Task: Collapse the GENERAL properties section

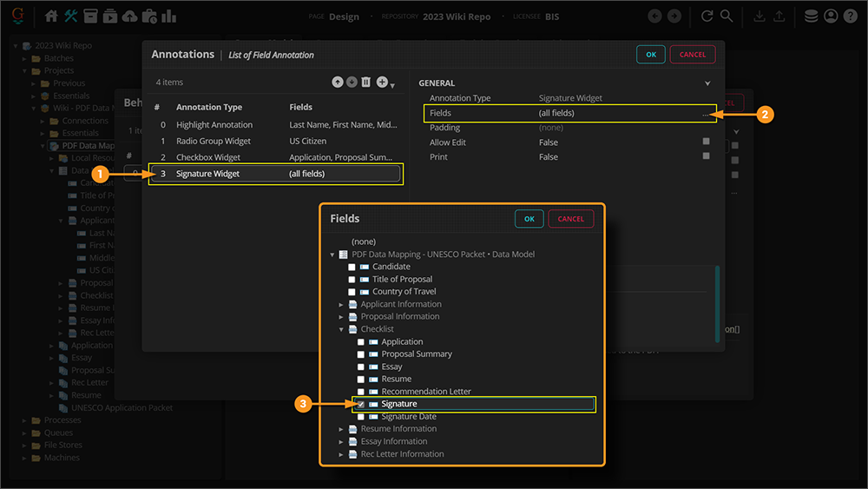Action: (707, 83)
